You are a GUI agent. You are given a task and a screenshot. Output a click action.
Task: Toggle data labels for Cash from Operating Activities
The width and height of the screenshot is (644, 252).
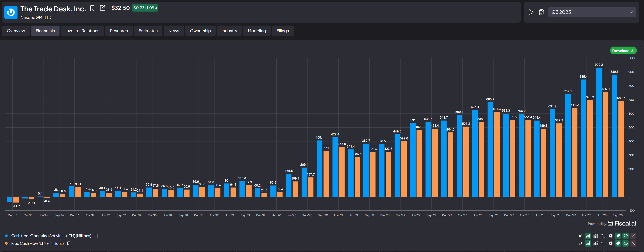click(x=618, y=236)
